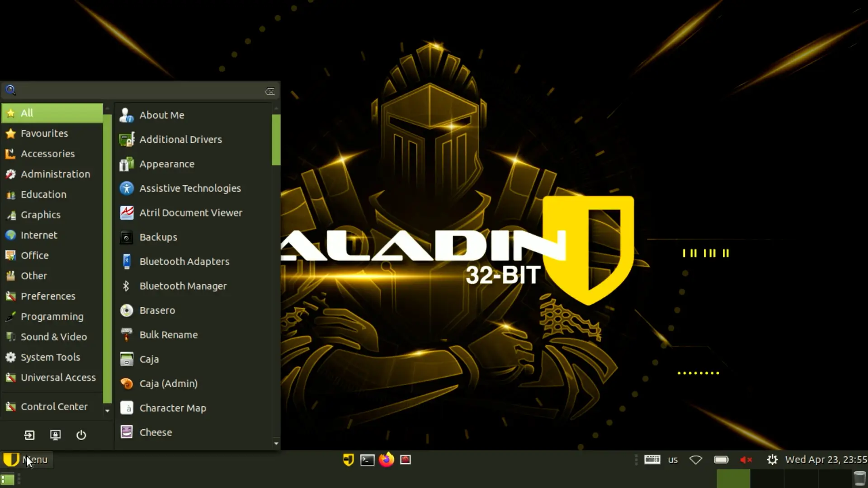Launch Firefox from the panel
868x488 pixels.
386,460
